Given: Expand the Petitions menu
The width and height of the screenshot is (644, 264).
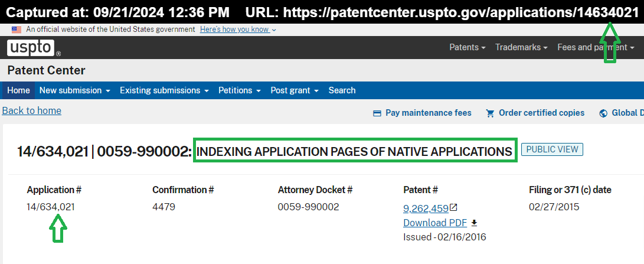Looking at the screenshot, I should coord(240,90).
